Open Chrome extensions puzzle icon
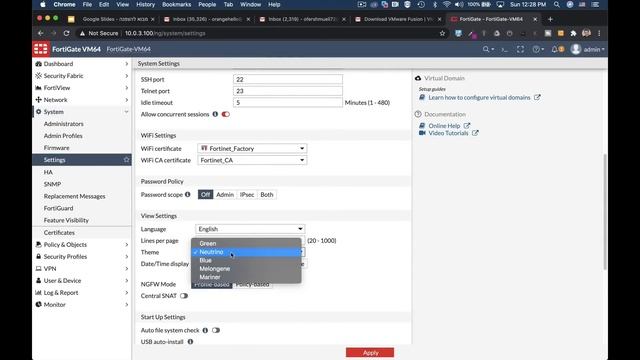The height and width of the screenshot is (360, 640). [x=573, y=33]
